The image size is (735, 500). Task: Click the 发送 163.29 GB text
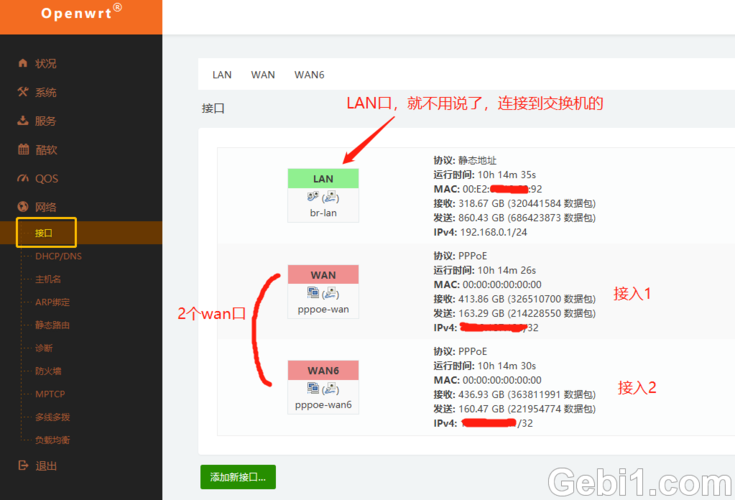(x=514, y=313)
